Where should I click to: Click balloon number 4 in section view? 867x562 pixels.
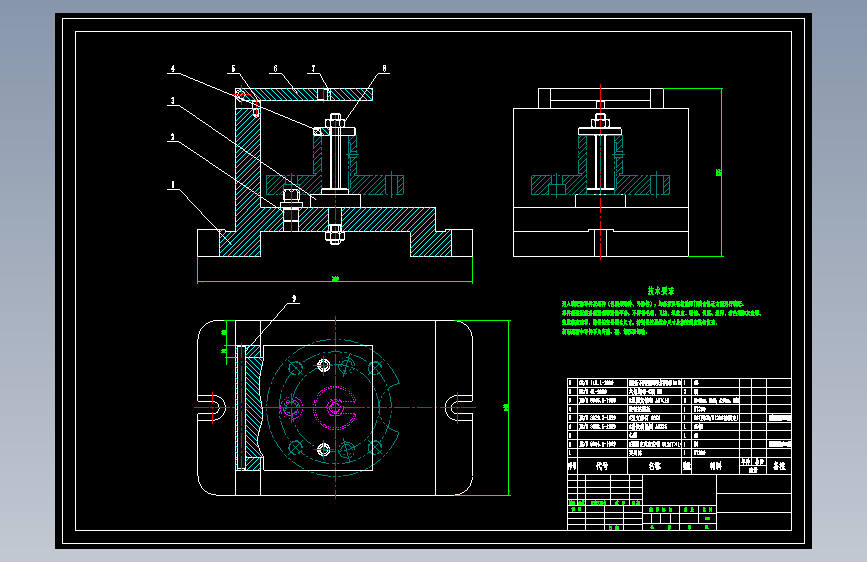pos(173,69)
